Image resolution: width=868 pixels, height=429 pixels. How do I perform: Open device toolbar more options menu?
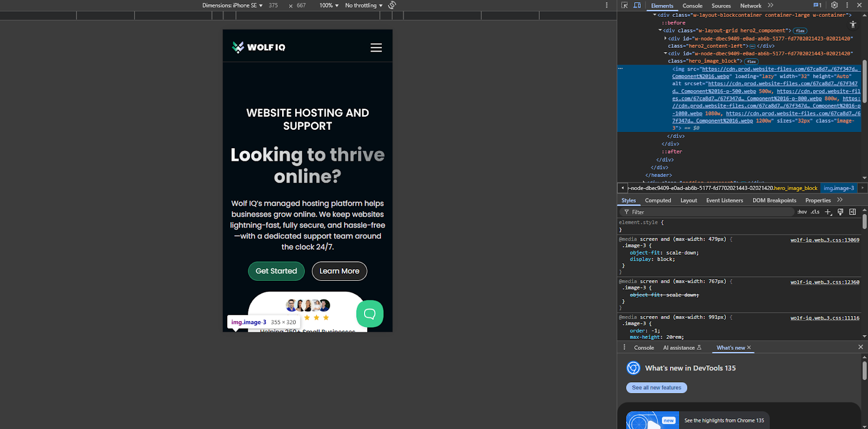(x=607, y=5)
